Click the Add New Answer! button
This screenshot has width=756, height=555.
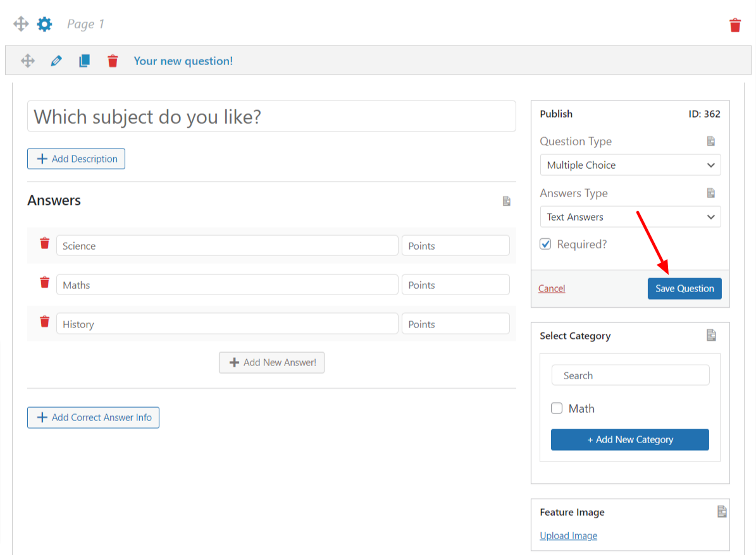point(271,362)
